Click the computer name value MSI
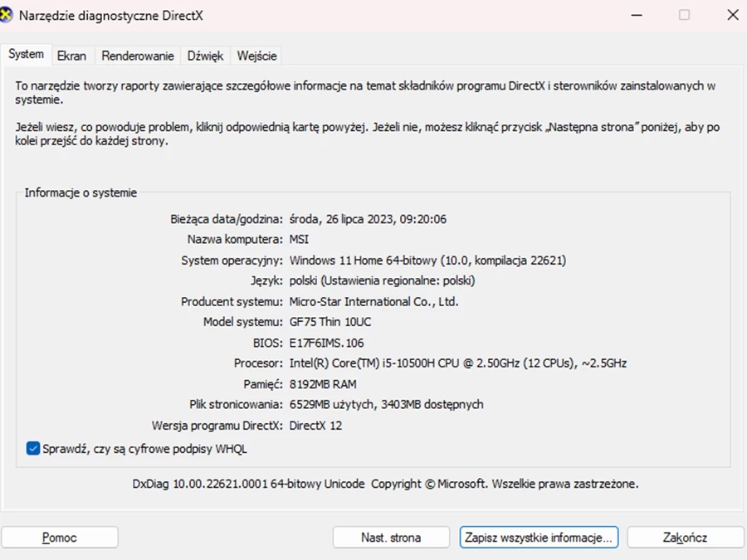Image resolution: width=747 pixels, height=560 pixels. click(x=299, y=240)
